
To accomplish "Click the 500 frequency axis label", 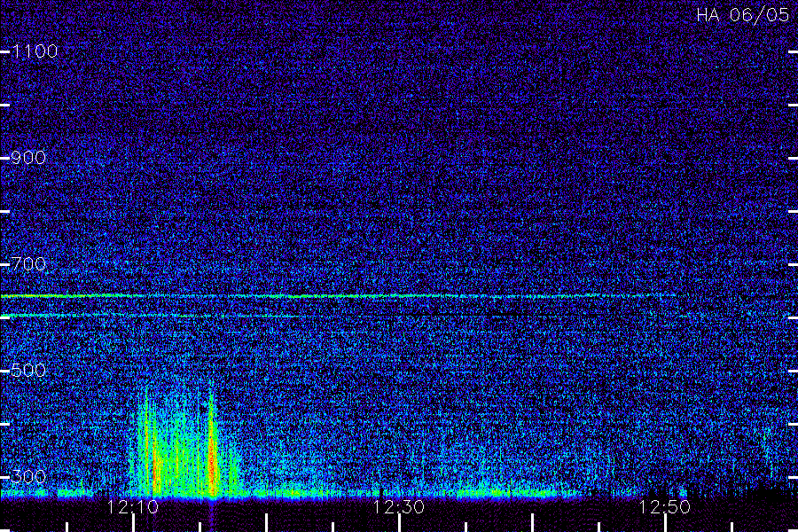I will [28, 371].
